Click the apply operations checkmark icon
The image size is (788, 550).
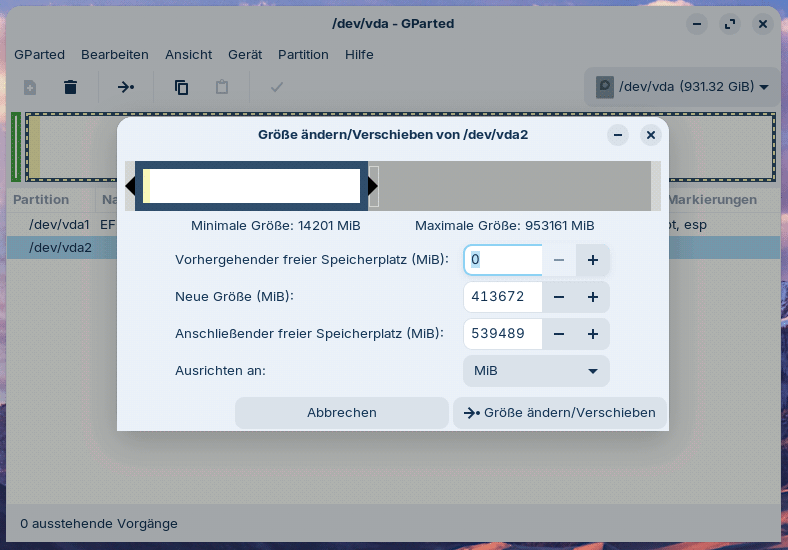[x=277, y=87]
